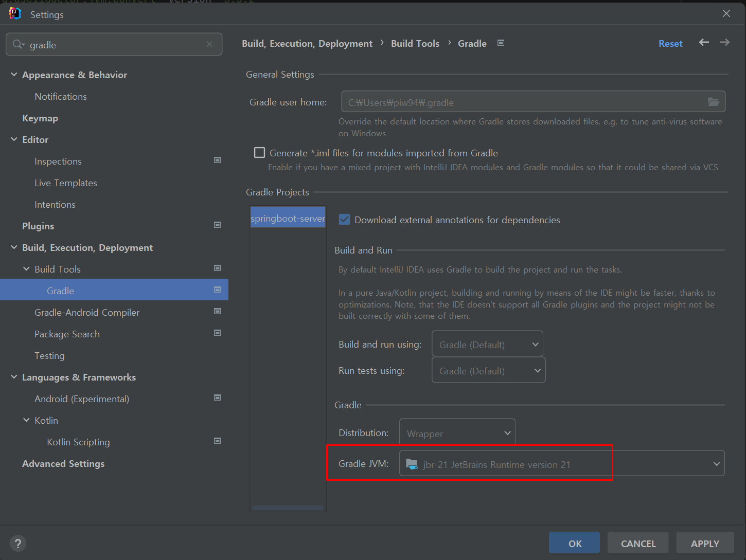Viewport: 746px width, 560px height.
Task: Go forward with the right arrow
Action: click(724, 43)
